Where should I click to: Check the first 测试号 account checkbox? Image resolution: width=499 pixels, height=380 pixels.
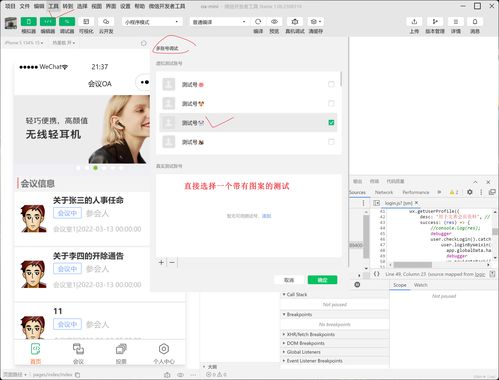(x=331, y=84)
